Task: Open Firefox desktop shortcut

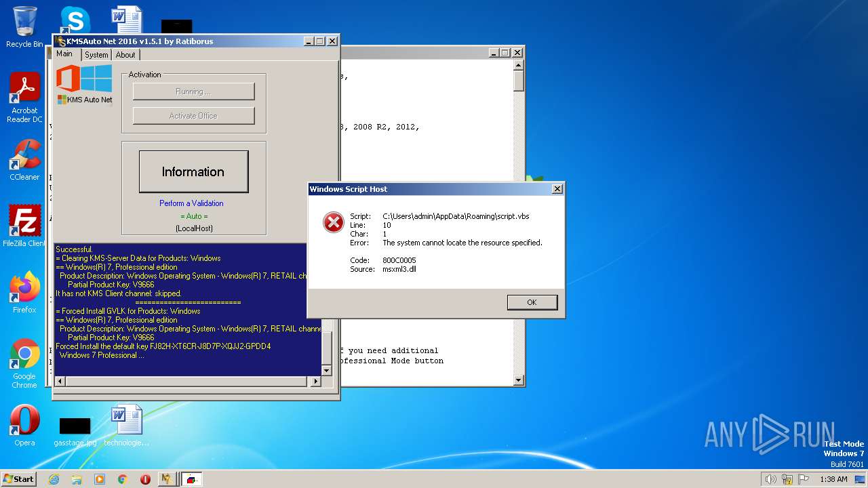Action: tap(24, 292)
